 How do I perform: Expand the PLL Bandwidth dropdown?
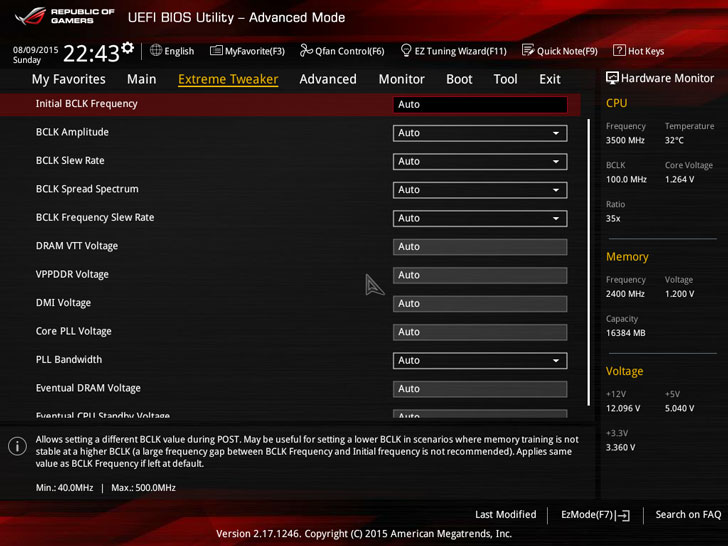(480, 361)
